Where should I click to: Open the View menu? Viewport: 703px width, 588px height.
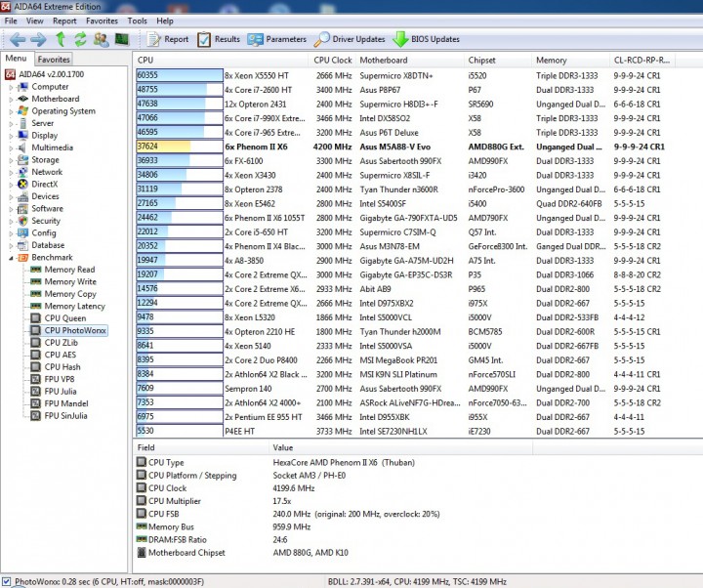[35, 21]
